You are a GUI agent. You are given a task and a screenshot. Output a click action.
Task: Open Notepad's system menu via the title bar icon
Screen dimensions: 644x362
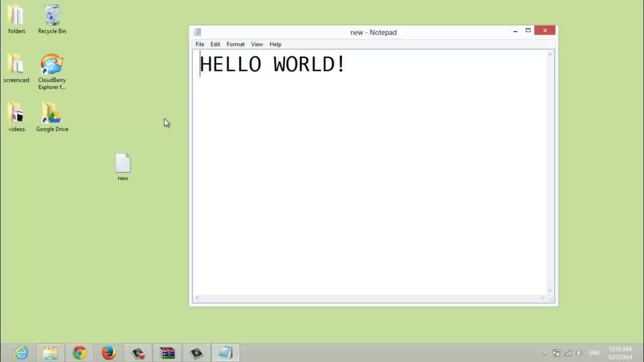[197, 32]
